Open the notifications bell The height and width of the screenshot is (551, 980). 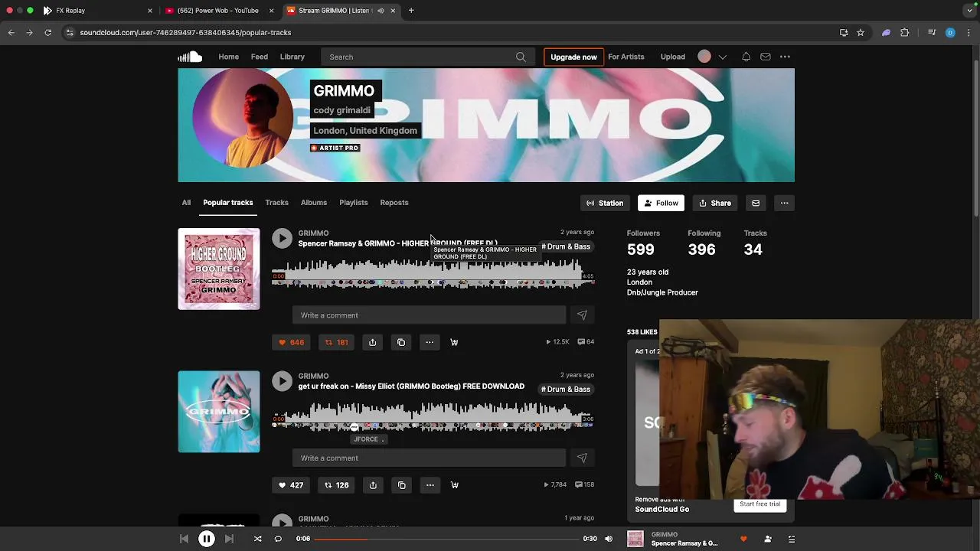[x=746, y=57]
